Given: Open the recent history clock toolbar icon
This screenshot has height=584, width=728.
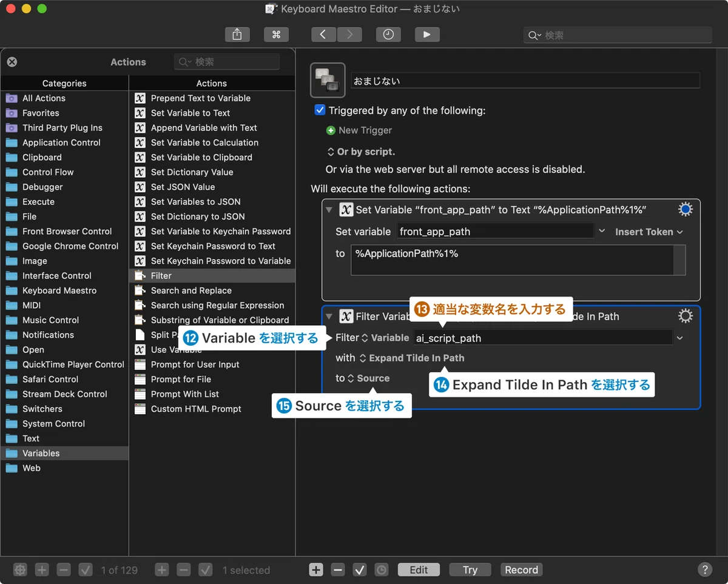Looking at the screenshot, I should (x=388, y=35).
